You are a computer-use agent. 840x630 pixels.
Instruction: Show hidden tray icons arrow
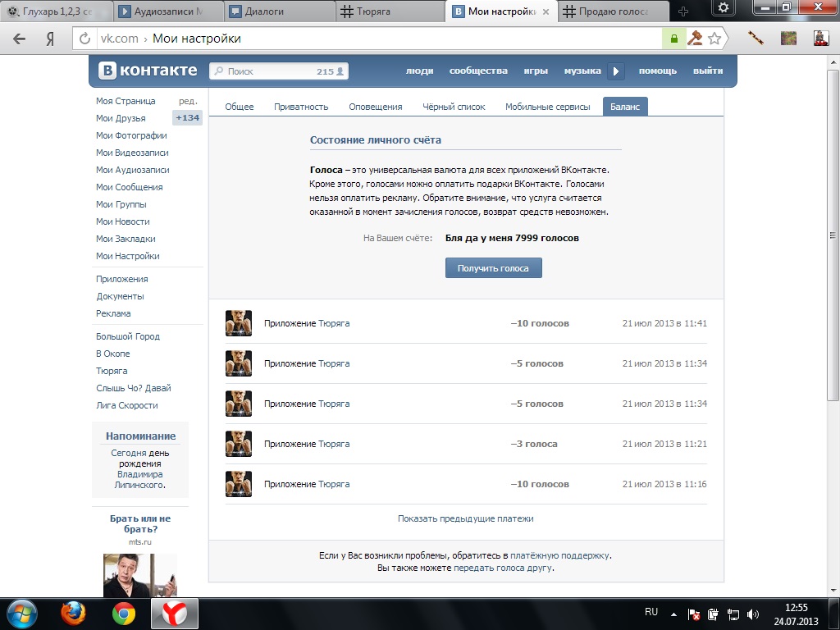[674, 614]
